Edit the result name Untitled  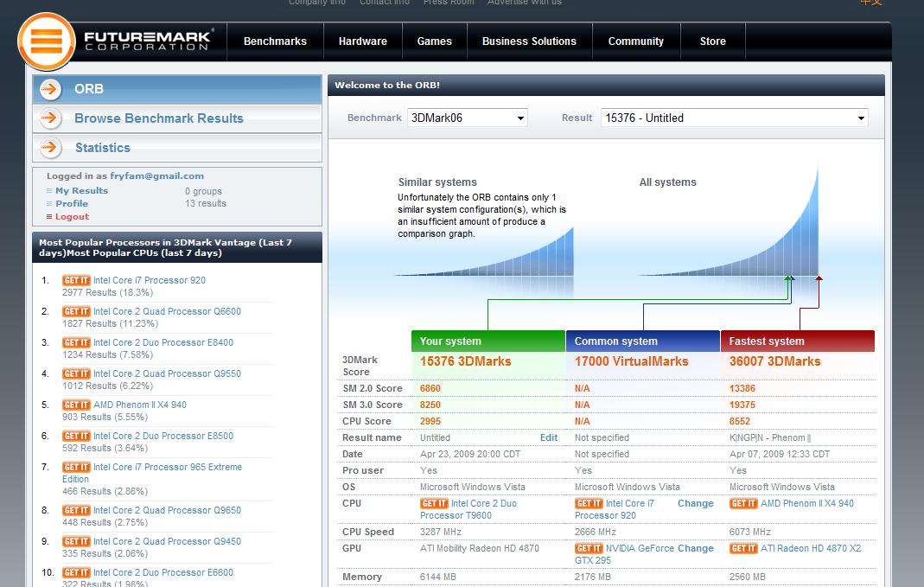pos(549,438)
